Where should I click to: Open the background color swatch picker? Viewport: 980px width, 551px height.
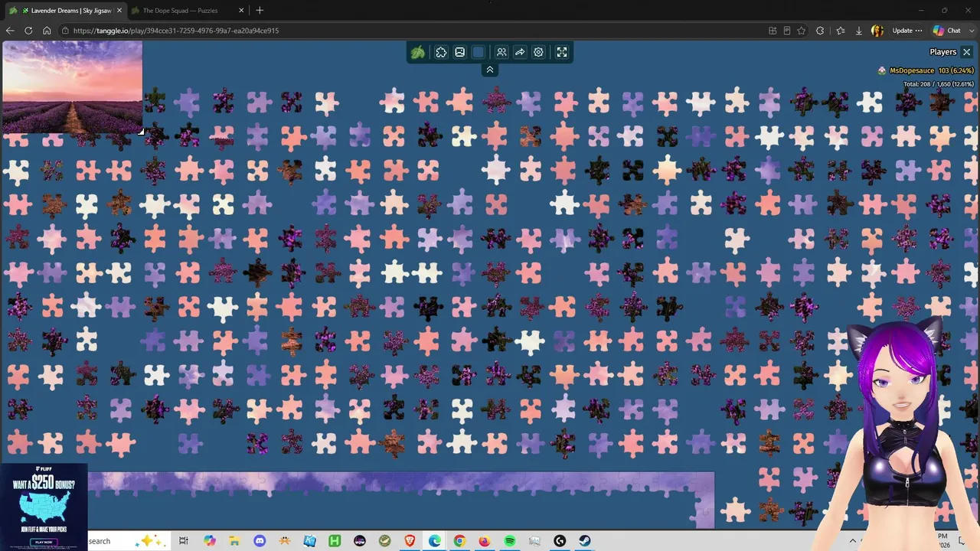[x=479, y=52]
